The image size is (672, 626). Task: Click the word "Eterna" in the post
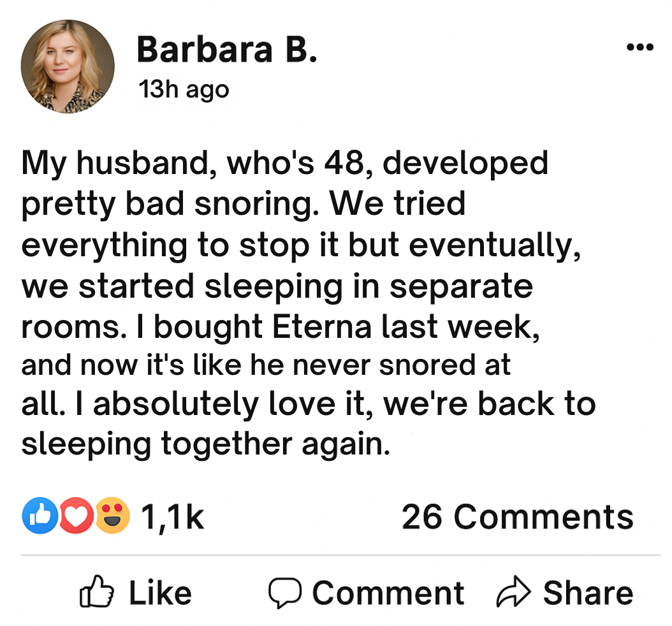tap(323, 327)
